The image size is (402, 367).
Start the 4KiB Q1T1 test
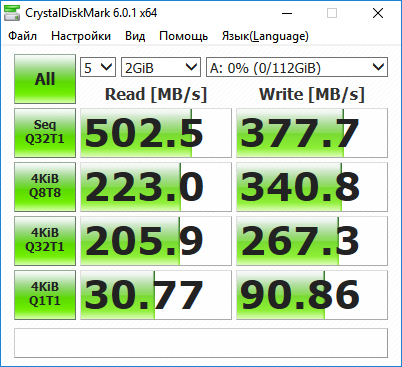click(x=45, y=295)
